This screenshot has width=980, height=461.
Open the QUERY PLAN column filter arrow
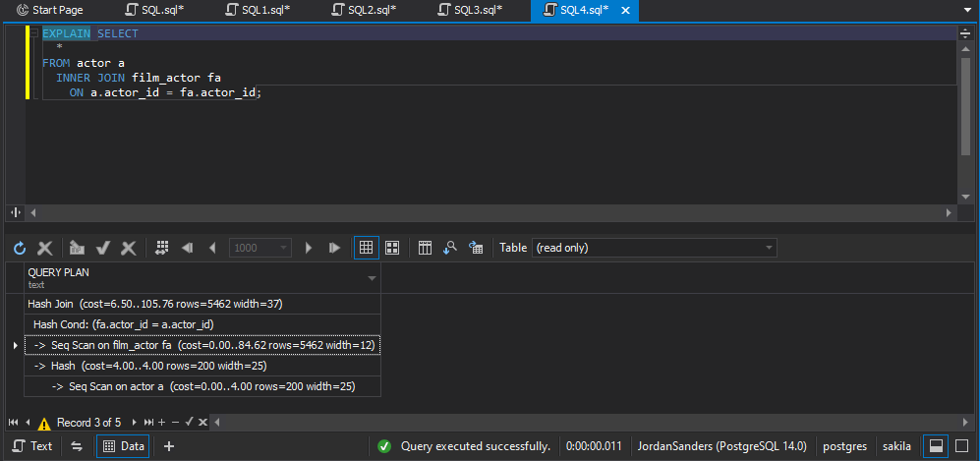(x=372, y=278)
